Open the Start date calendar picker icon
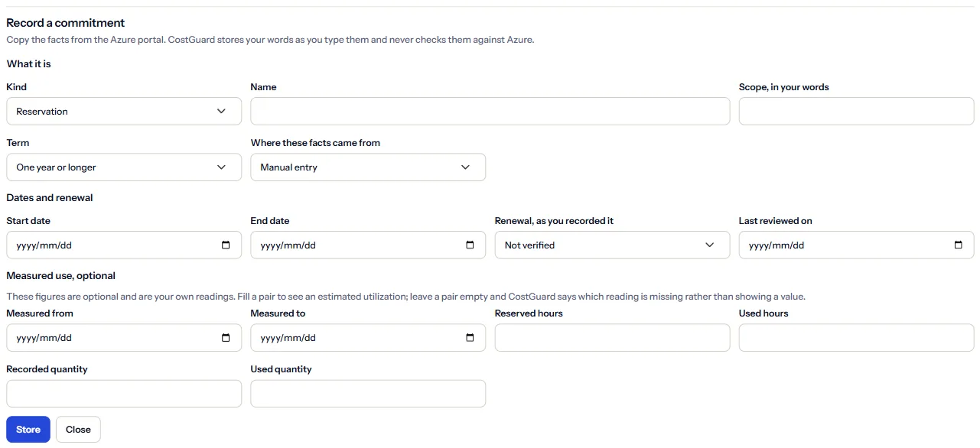Screen dimensions: 980x448 [x=226, y=245]
